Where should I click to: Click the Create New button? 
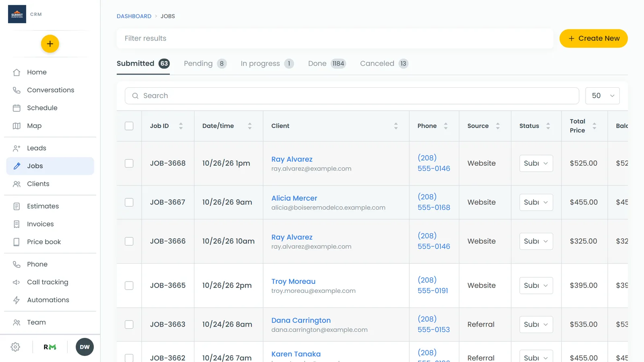point(594,39)
